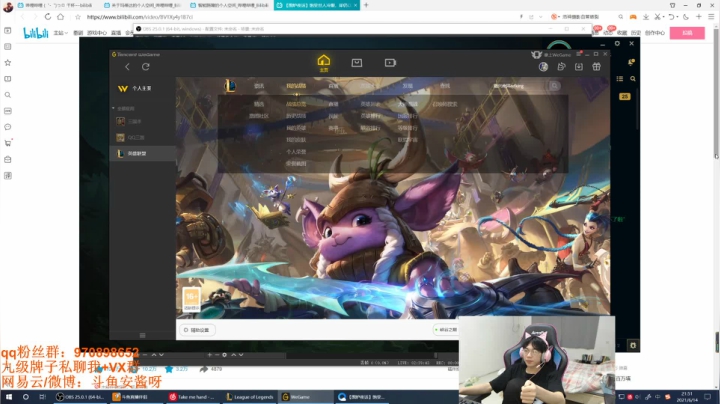This screenshot has height=404, width=720.
Task: Click share arrow icon under video
Action: click(204, 369)
